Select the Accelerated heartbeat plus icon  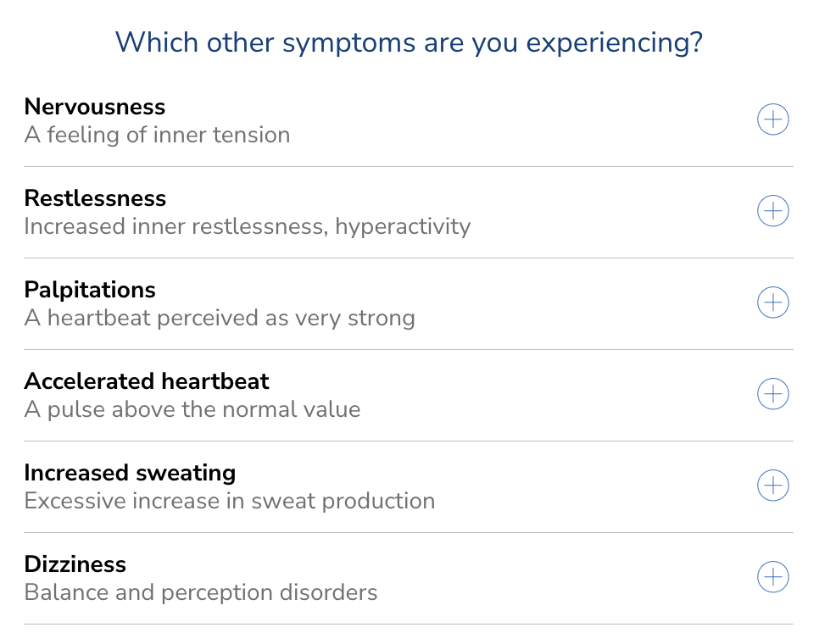click(772, 394)
